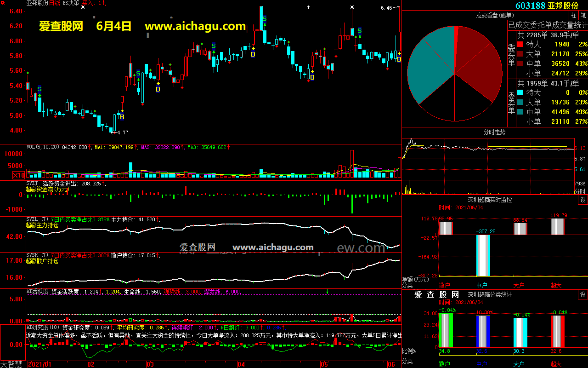This screenshot has height=368, width=588.
Task: Click the BS决策 indicator label
Action: tap(71, 3)
